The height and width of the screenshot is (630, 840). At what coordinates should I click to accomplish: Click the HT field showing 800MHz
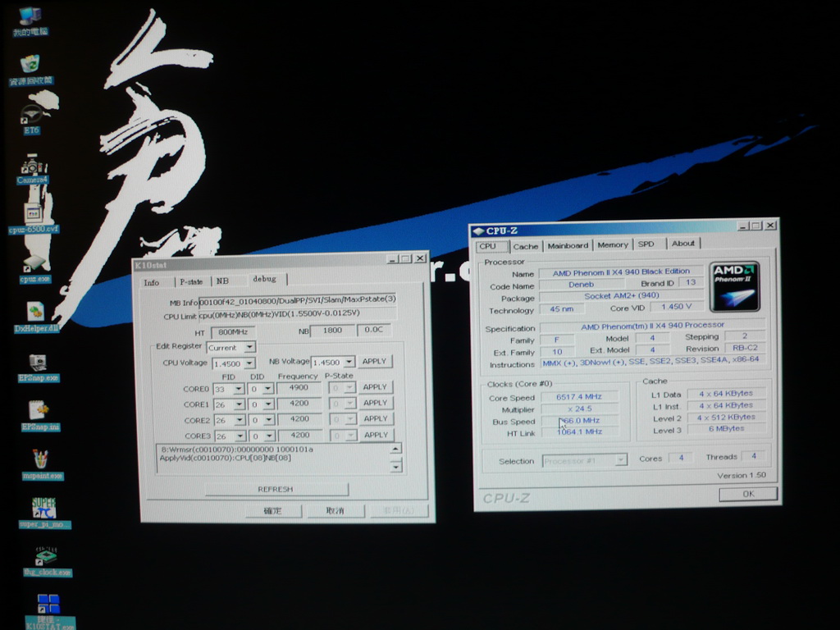pyautogui.click(x=233, y=332)
